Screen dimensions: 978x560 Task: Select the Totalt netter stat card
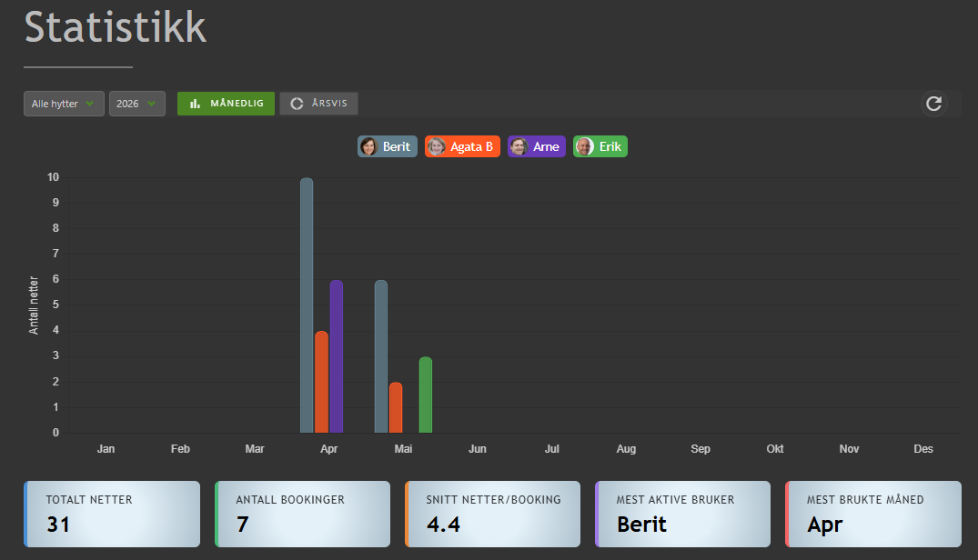pos(112,514)
